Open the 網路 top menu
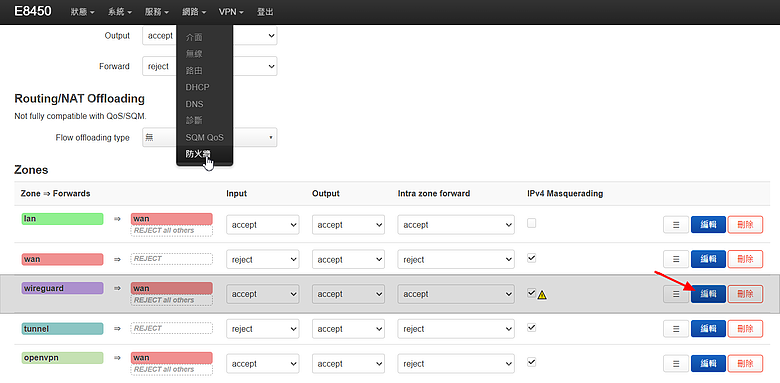The height and width of the screenshot is (383, 780). tap(194, 12)
